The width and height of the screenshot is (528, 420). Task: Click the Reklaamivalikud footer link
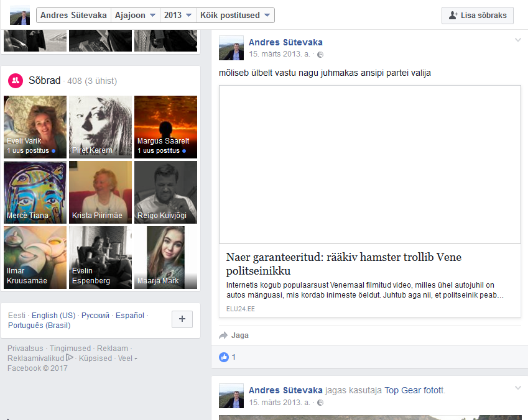[35, 358]
